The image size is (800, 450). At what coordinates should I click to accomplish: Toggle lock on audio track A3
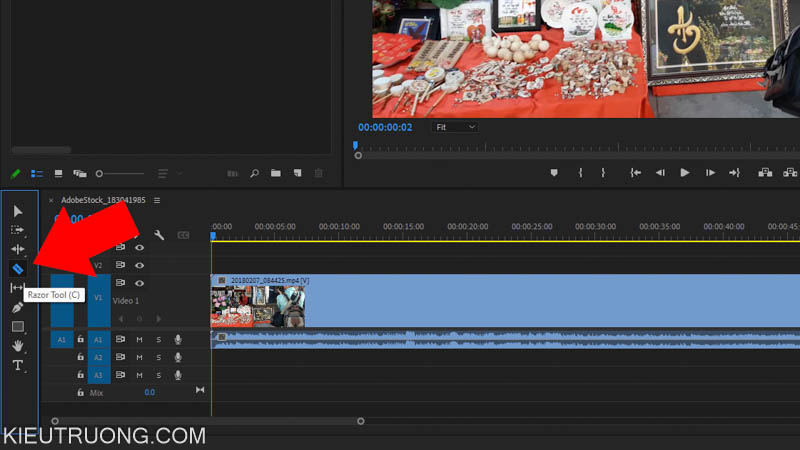coord(81,374)
